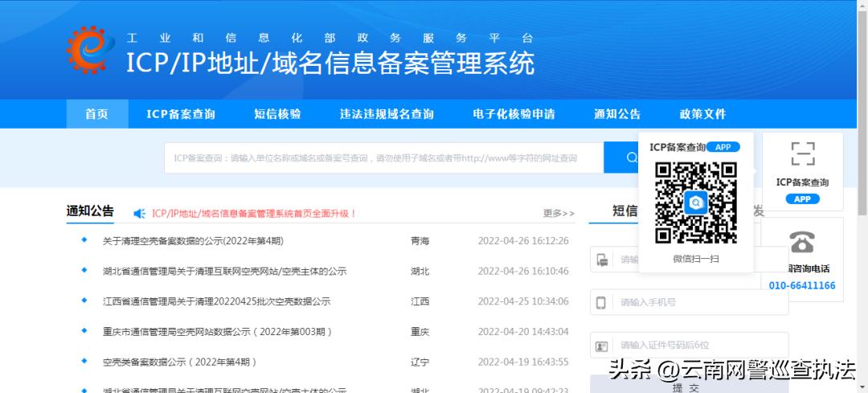Open 关于清理空壳备案数据的公示(2022年第4期) announcement
This screenshot has height=393, width=868.
pos(193,241)
